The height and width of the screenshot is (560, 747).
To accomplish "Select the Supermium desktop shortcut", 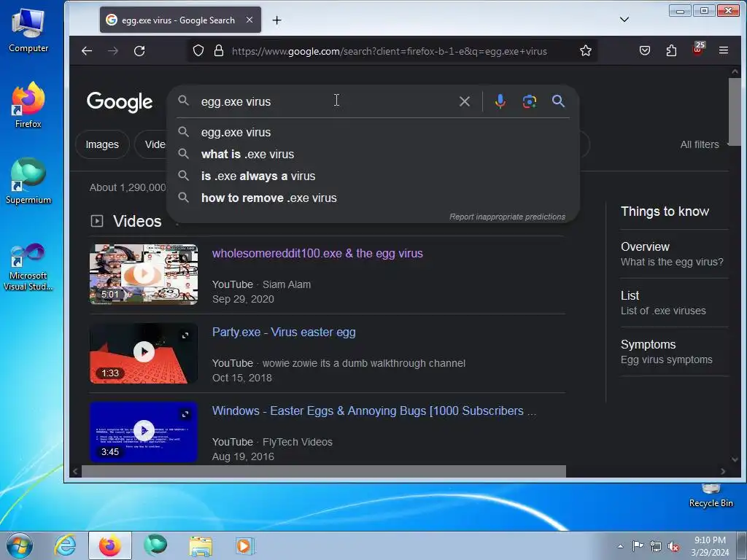I will 28,181.
